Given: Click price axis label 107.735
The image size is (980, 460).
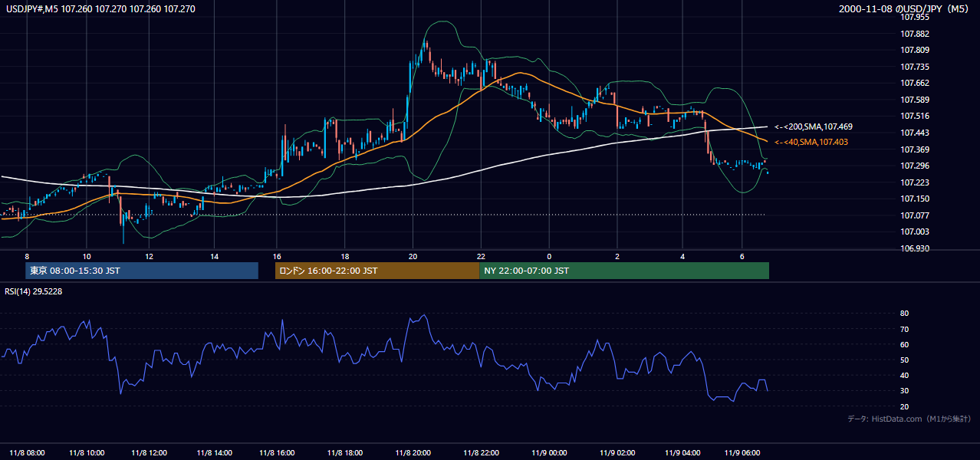Looking at the screenshot, I should 915,67.
